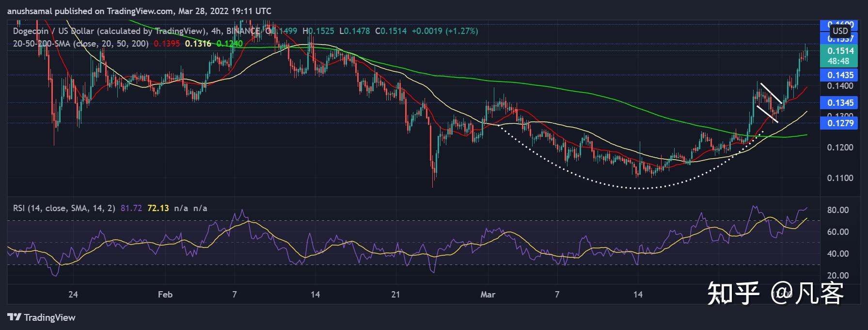Image resolution: width=868 pixels, height=330 pixels.
Task: Click the Mar date axis label
Action: click(488, 295)
